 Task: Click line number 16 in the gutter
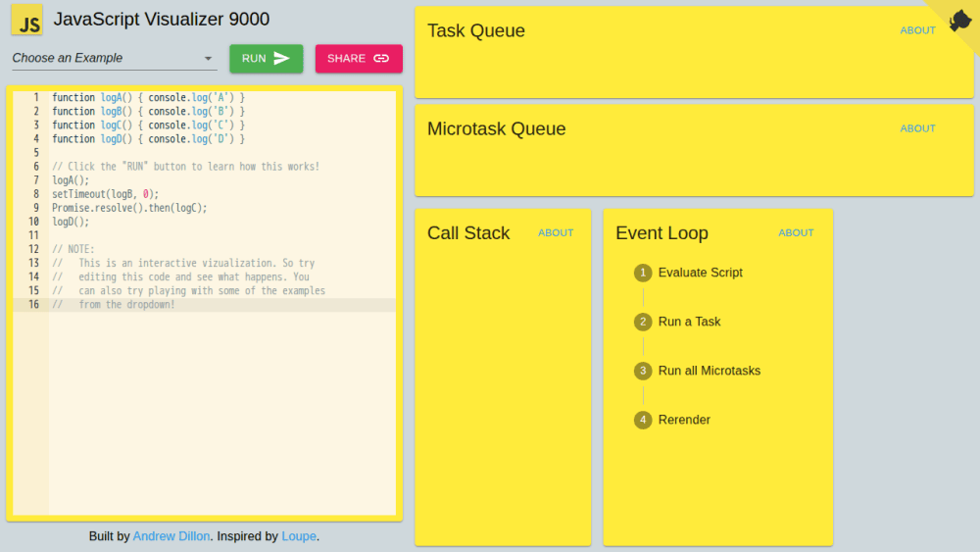pyautogui.click(x=33, y=305)
